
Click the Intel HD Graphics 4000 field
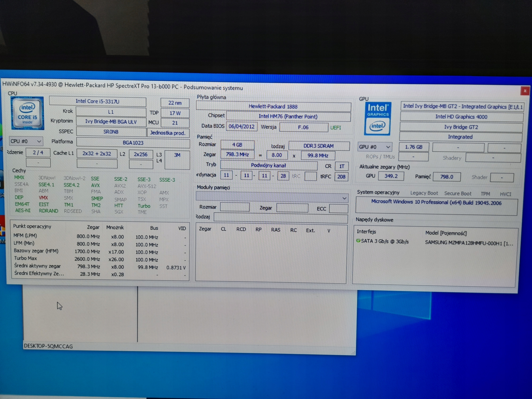click(461, 117)
